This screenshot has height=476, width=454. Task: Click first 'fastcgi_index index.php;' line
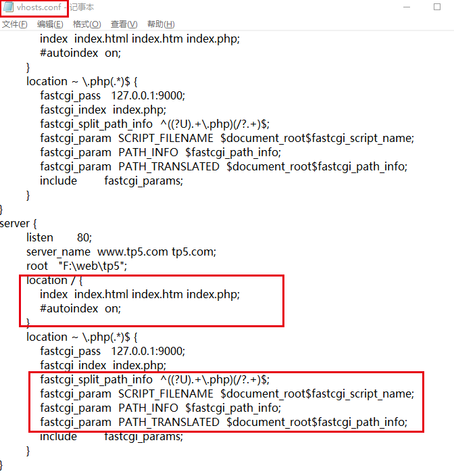pos(103,110)
